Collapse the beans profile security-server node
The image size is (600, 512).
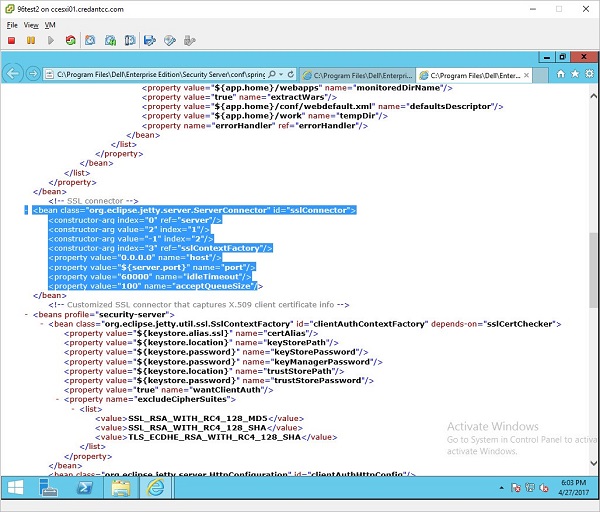[26, 314]
